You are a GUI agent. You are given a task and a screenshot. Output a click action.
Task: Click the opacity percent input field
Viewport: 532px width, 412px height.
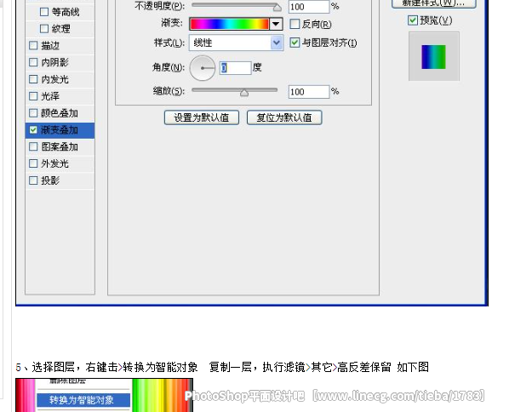(309, 7)
